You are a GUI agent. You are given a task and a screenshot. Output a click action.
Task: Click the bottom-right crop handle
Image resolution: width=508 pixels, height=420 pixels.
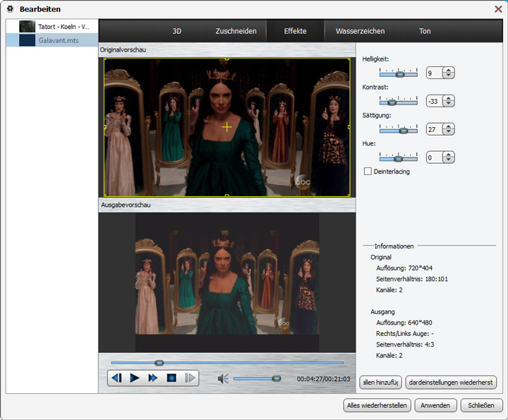click(349, 196)
